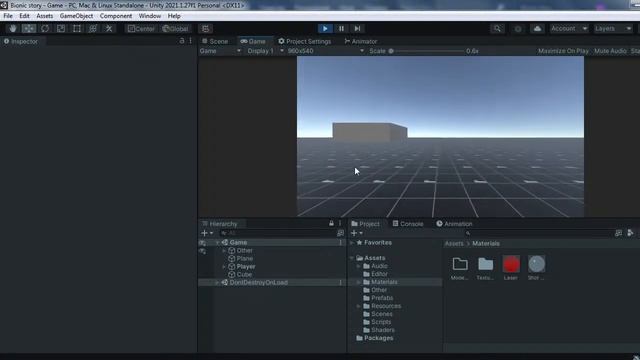Open the Assets menu
The image size is (640, 360).
44,16
